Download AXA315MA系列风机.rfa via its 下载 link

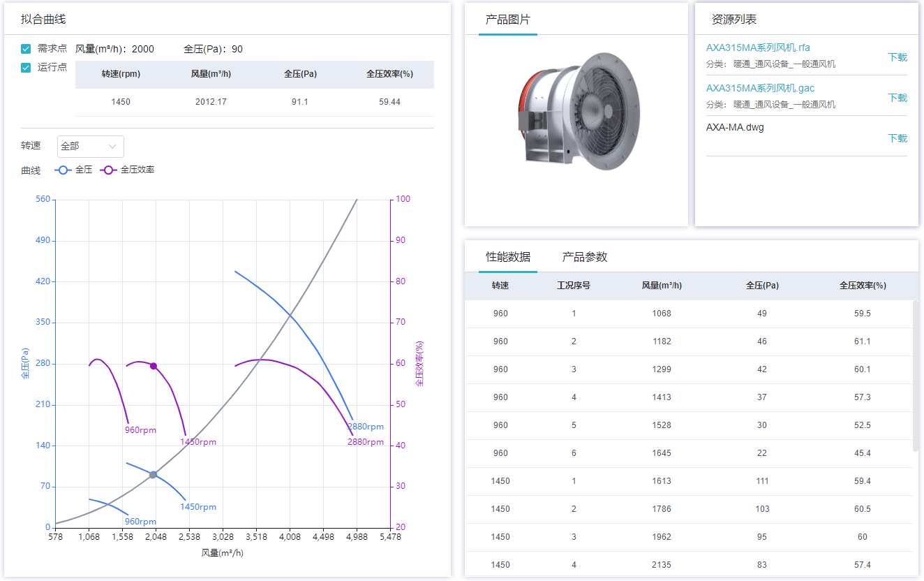tap(897, 57)
